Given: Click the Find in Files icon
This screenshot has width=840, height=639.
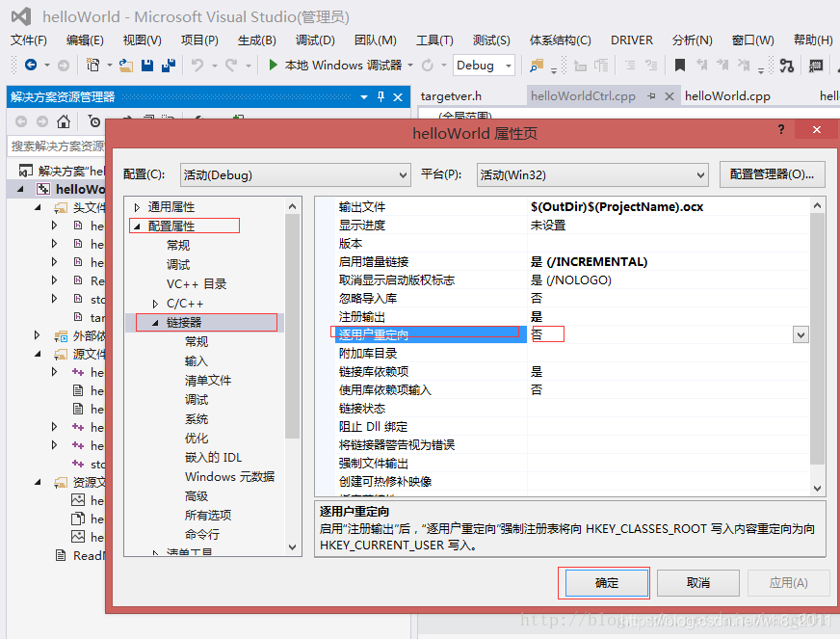Looking at the screenshot, I should (537, 66).
